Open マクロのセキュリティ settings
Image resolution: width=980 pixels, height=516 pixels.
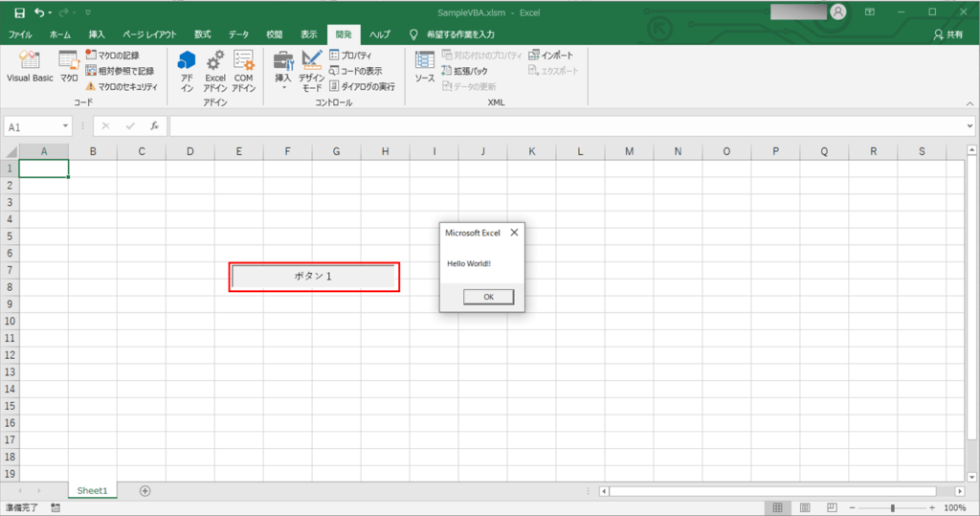point(122,86)
